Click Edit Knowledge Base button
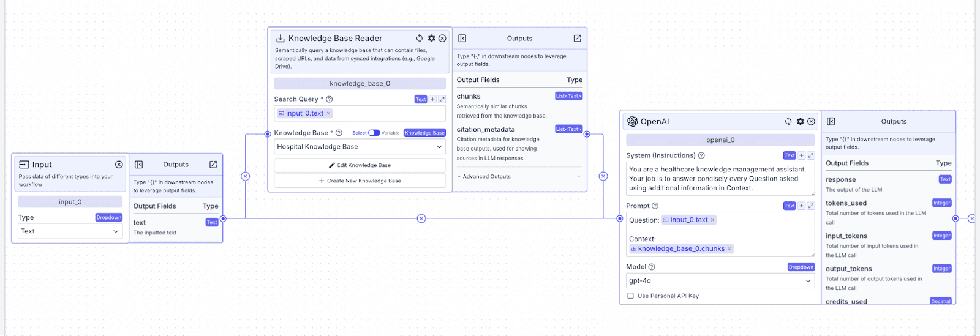Viewport: 980px width, 336px height. tap(360, 165)
